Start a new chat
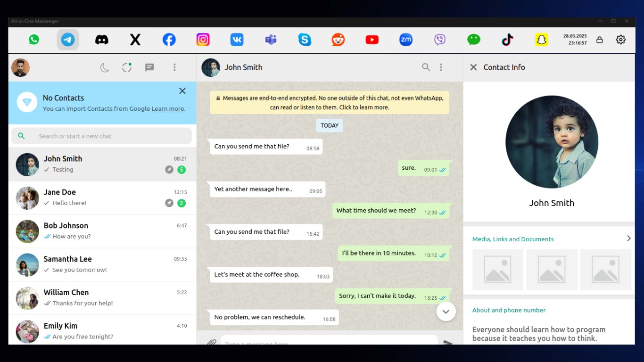The height and width of the screenshot is (362, 644). pos(149,67)
